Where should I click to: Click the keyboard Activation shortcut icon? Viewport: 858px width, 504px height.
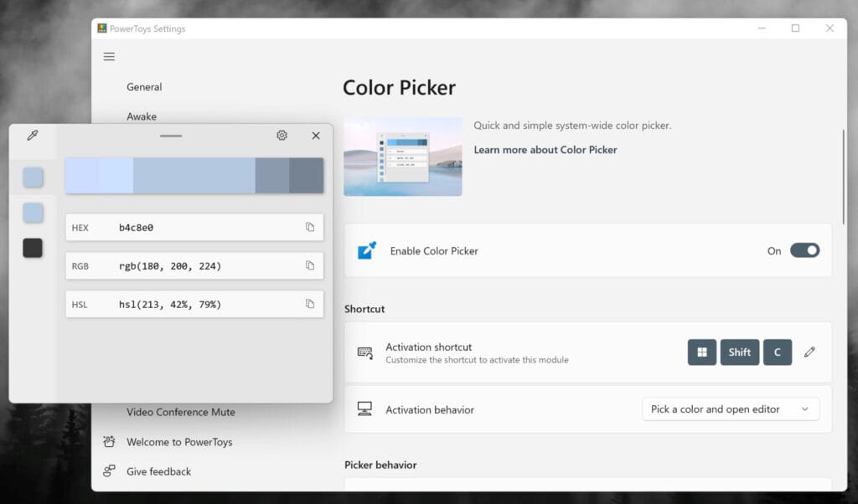(365, 352)
